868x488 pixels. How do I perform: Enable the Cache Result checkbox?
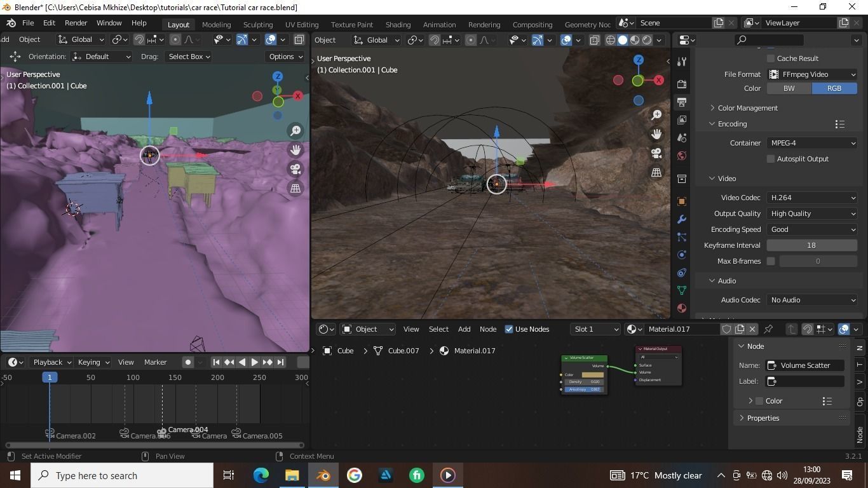click(x=771, y=58)
